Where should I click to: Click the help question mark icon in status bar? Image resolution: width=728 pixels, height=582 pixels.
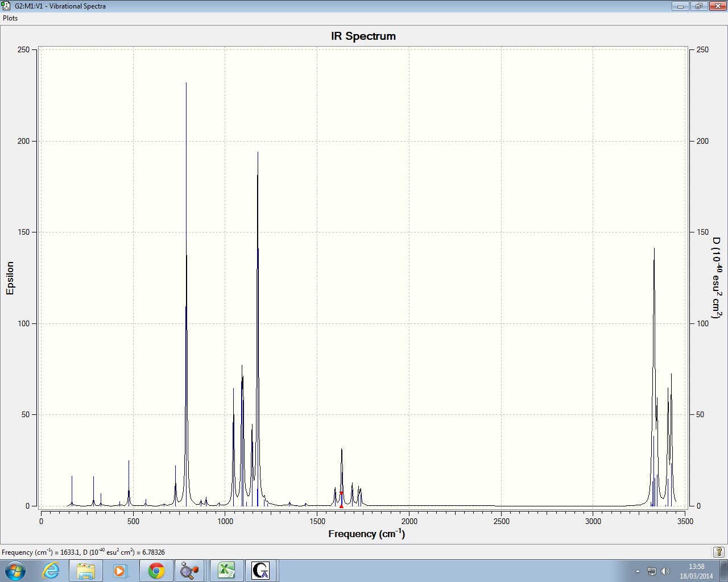click(719, 552)
